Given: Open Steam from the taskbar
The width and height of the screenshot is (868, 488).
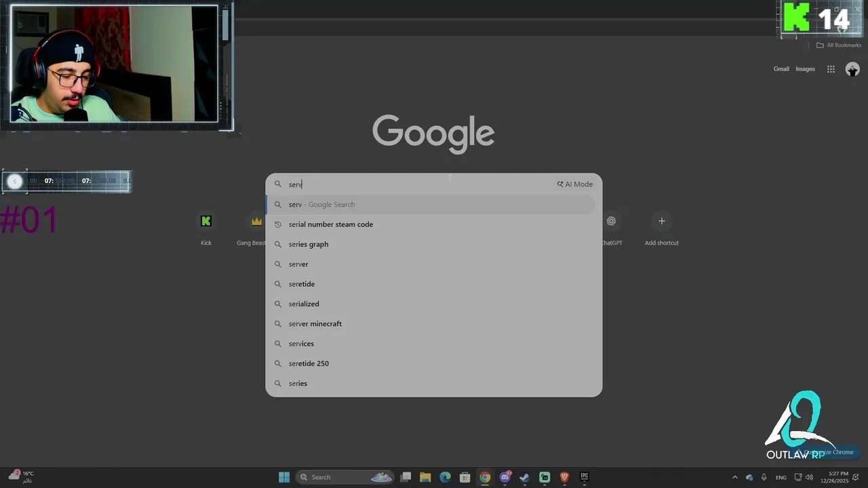Looking at the screenshot, I should 524,477.
